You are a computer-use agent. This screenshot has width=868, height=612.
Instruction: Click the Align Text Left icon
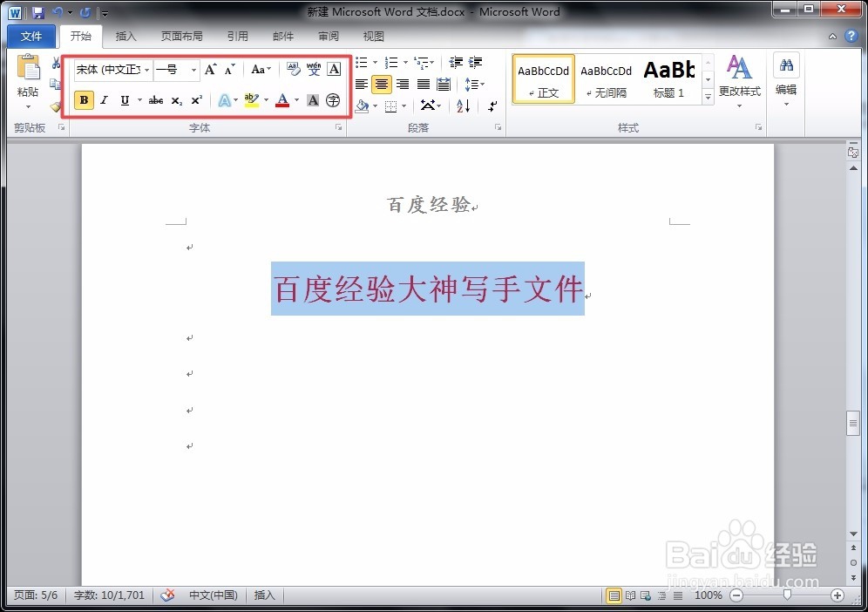pyautogui.click(x=362, y=85)
